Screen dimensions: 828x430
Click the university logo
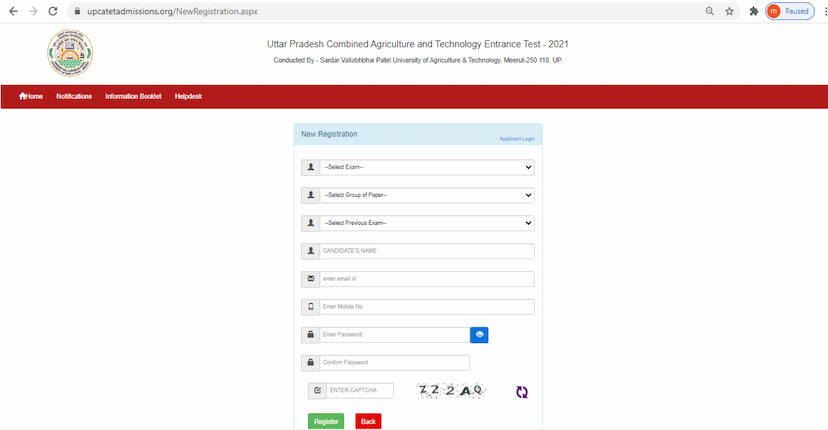69,53
